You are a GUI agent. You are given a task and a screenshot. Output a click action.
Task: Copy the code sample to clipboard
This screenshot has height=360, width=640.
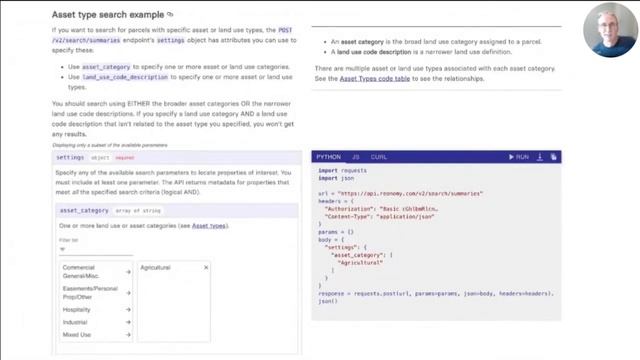click(x=553, y=157)
